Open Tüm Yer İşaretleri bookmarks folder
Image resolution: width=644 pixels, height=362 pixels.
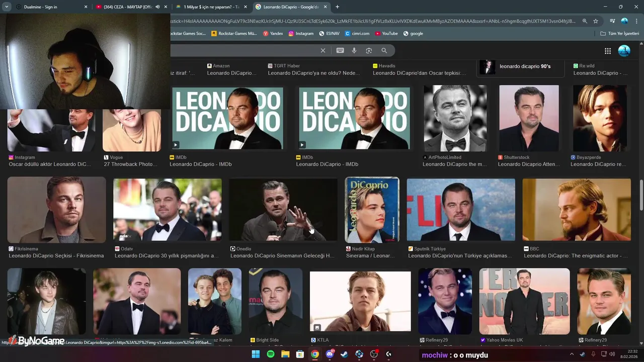coord(620,34)
